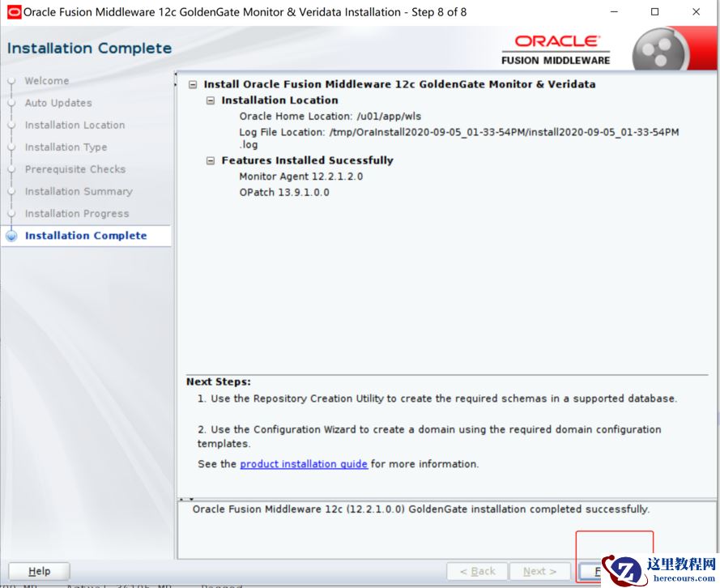Screen dimensions: 720x588
Task: Close the installer window
Action: 697,12
